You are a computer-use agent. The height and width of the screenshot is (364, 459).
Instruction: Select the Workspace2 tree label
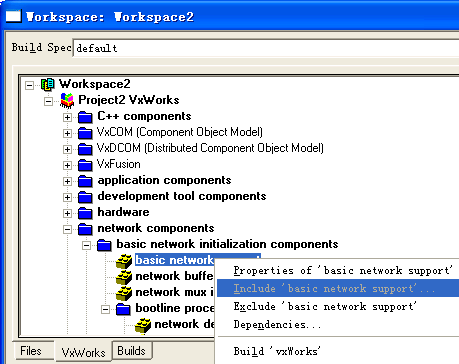(95, 84)
